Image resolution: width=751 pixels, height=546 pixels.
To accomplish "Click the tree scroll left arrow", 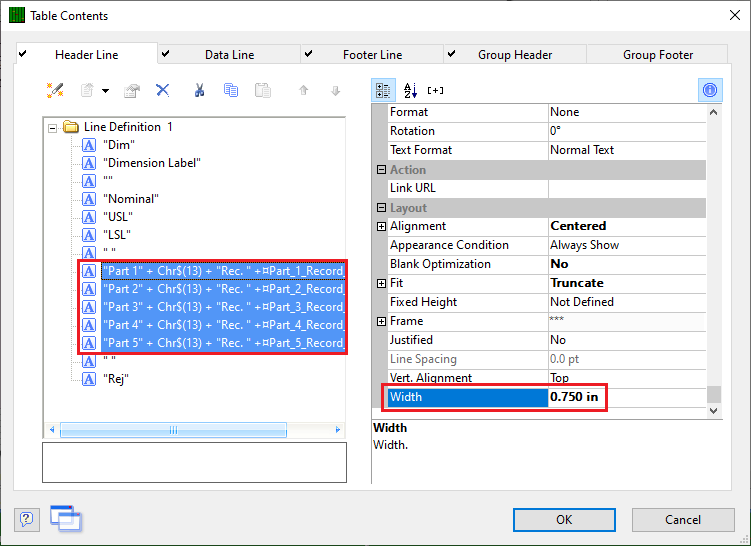I will pyautogui.click(x=52, y=430).
